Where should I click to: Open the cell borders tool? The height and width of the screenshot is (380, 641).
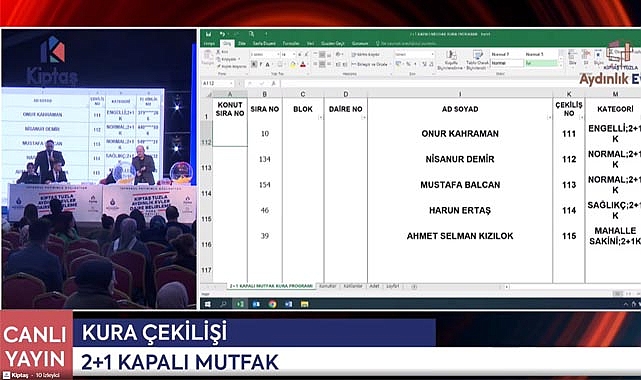tap(280, 65)
